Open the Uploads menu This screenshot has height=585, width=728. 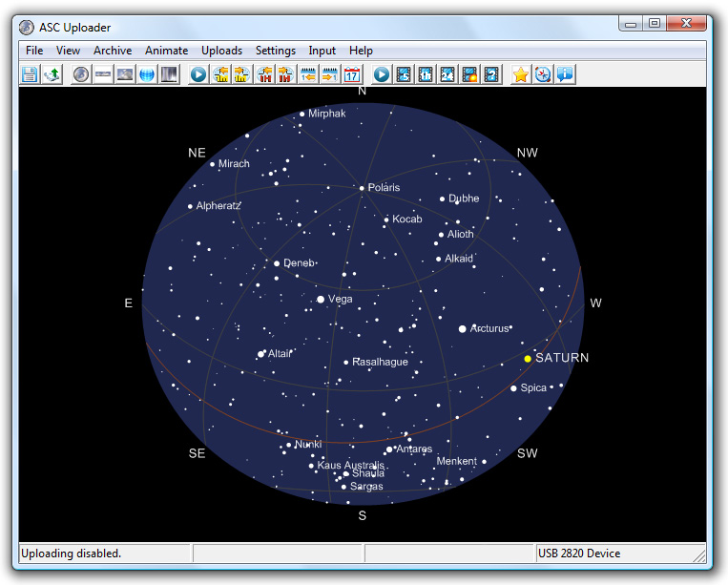pos(221,51)
